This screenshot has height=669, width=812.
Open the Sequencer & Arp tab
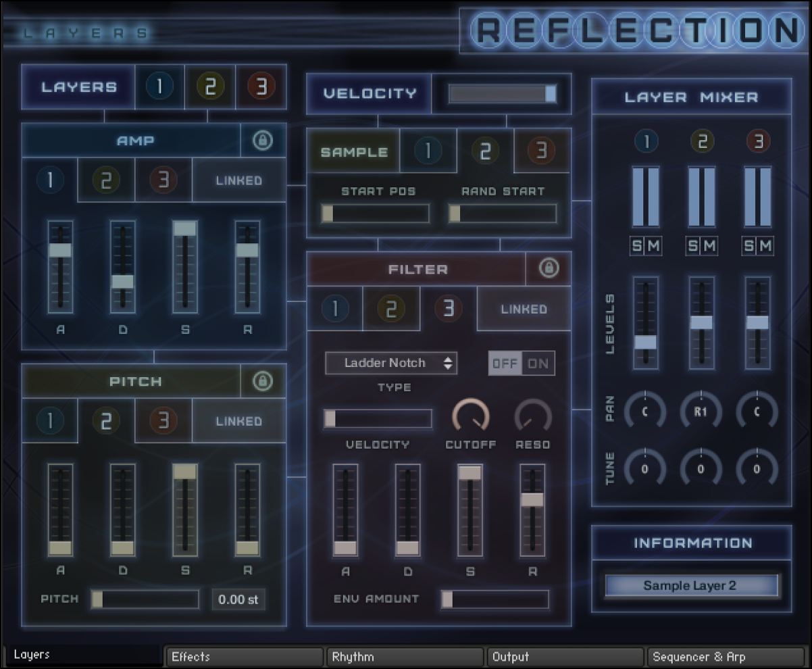[x=726, y=657]
